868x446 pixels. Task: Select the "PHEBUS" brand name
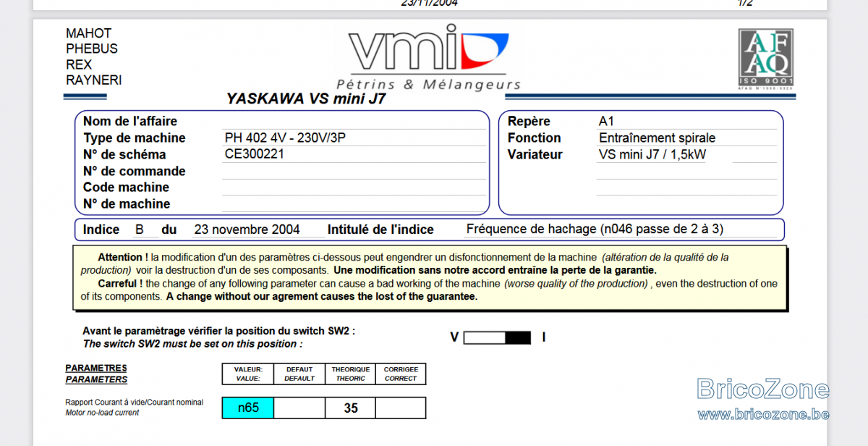(x=92, y=49)
